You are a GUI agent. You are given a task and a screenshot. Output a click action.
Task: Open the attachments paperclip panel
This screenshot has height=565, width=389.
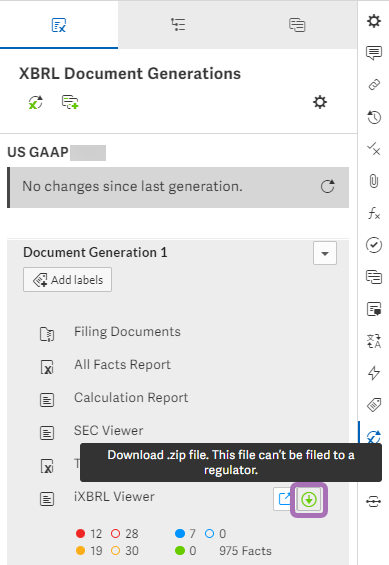pos(374,181)
